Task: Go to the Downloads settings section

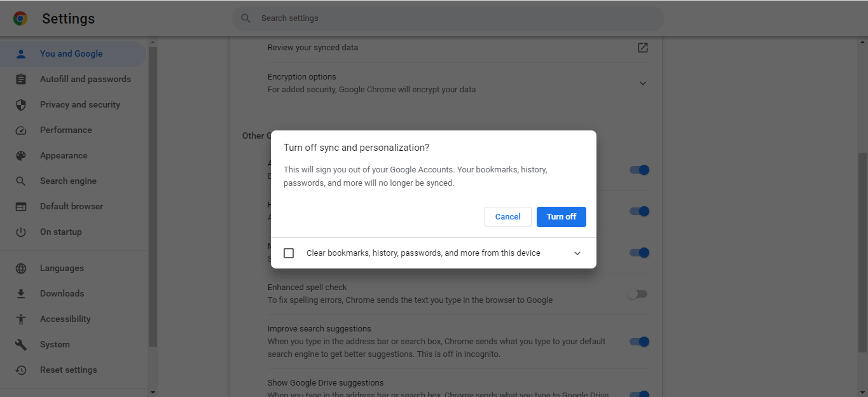Action: [62, 294]
